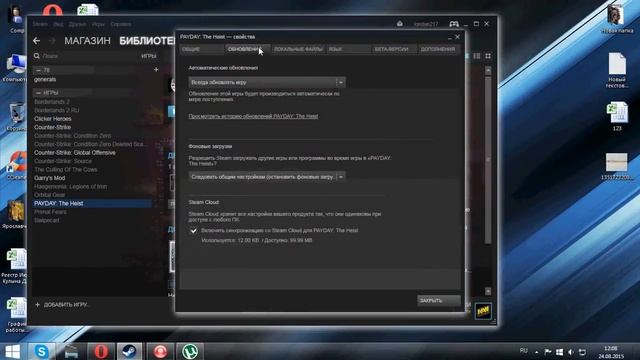
Task: Open the account username menu
Action: (x=426, y=24)
